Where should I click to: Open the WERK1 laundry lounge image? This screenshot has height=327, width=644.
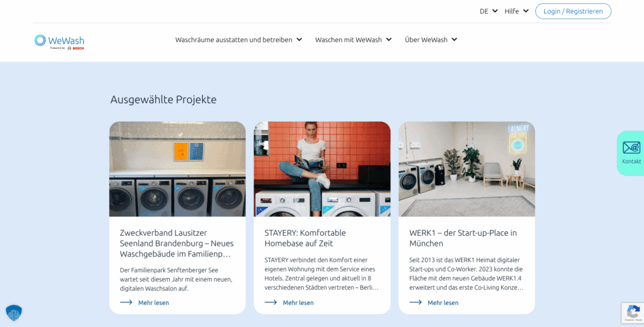[467, 169]
